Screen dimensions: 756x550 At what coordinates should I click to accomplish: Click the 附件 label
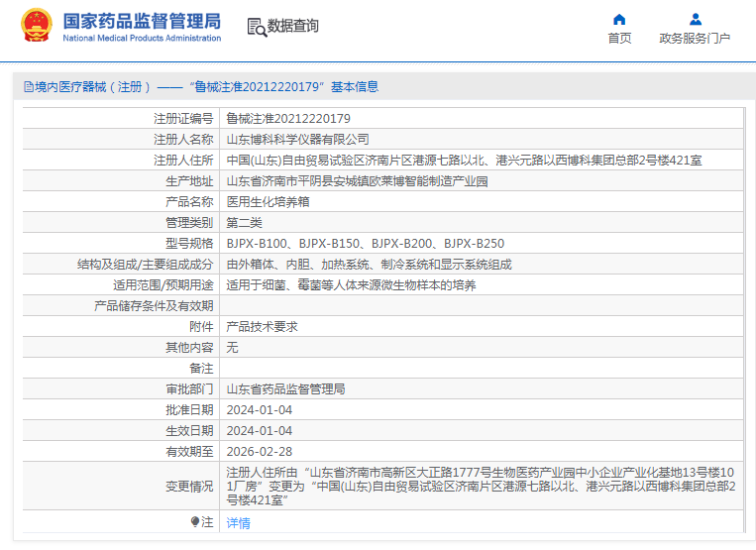coord(201,327)
